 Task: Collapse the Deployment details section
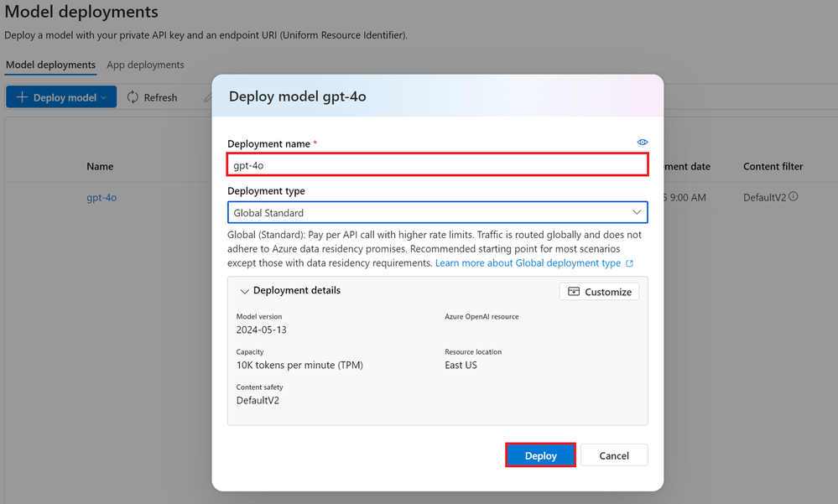coord(244,291)
